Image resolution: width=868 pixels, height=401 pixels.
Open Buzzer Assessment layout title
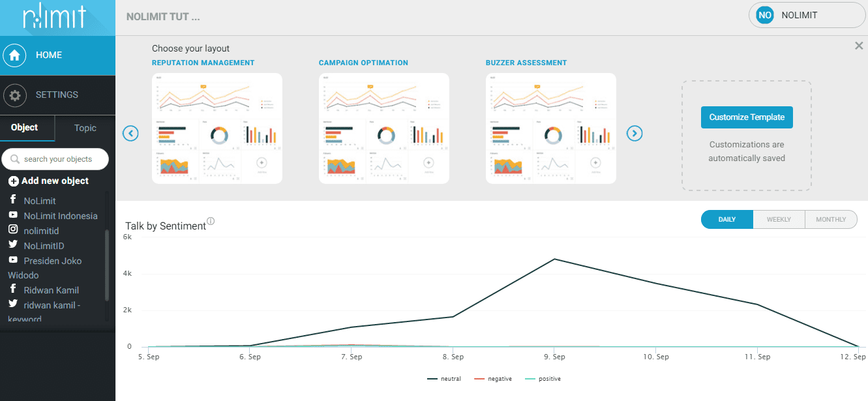point(526,63)
